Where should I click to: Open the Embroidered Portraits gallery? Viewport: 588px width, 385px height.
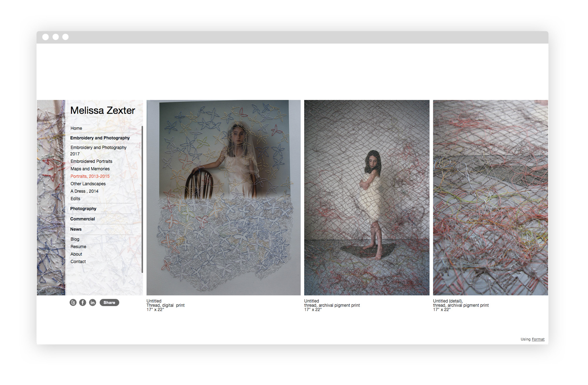[91, 161]
